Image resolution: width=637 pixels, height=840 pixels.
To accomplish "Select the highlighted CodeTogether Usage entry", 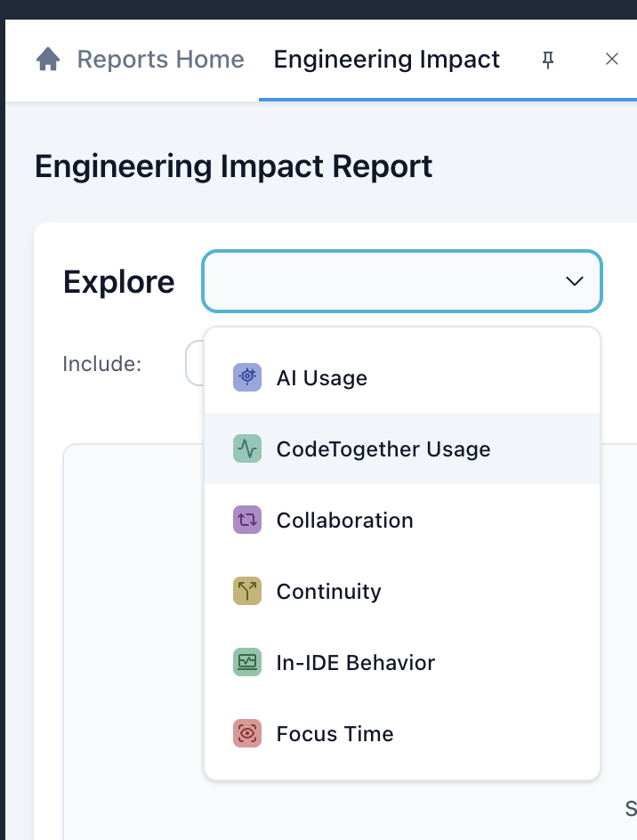I will (x=383, y=448).
